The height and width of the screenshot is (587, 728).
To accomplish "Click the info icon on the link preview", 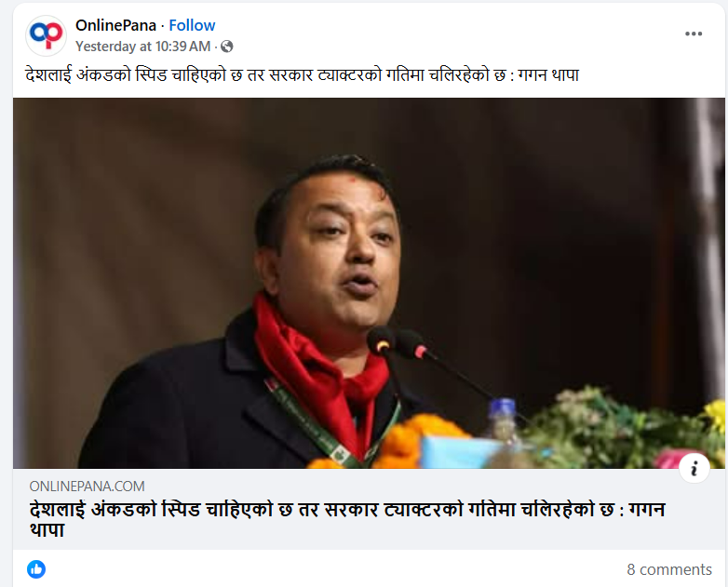I will pyautogui.click(x=694, y=468).
